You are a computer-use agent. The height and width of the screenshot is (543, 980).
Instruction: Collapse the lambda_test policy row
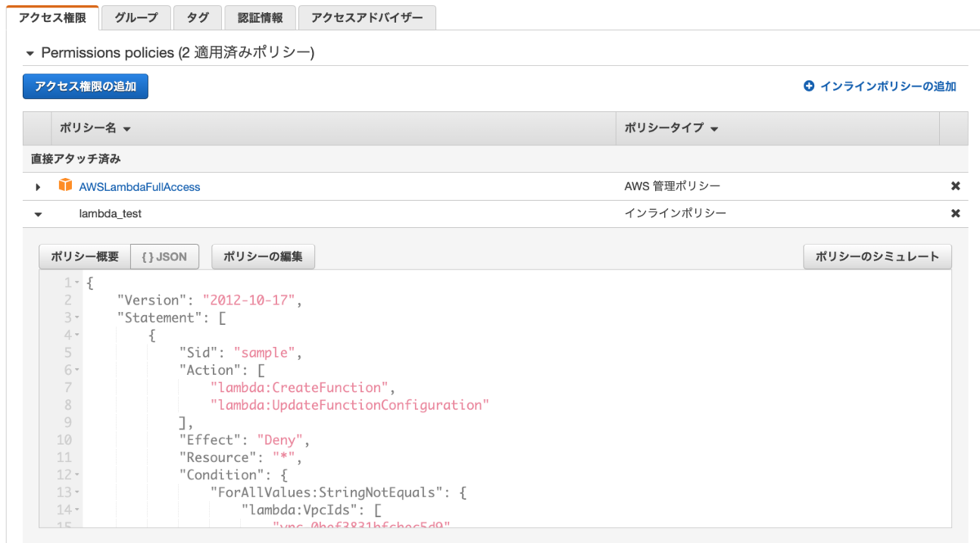coord(38,214)
